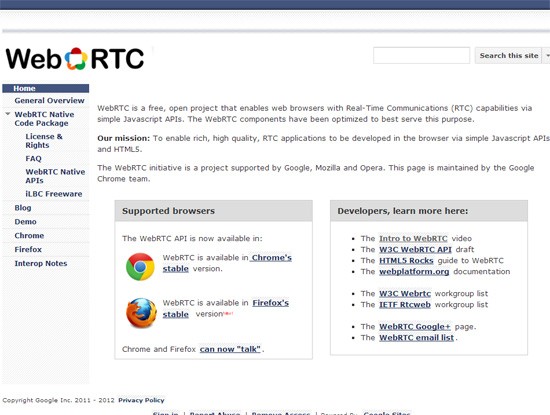Open WebRTC Native APIs page
The height and width of the screenshot is (415, 550).
[55, 176]
